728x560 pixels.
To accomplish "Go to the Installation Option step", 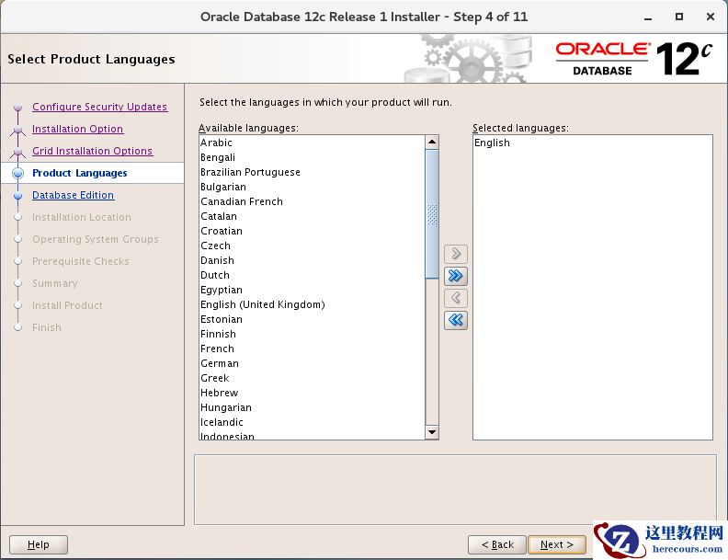I will point(77,129).
